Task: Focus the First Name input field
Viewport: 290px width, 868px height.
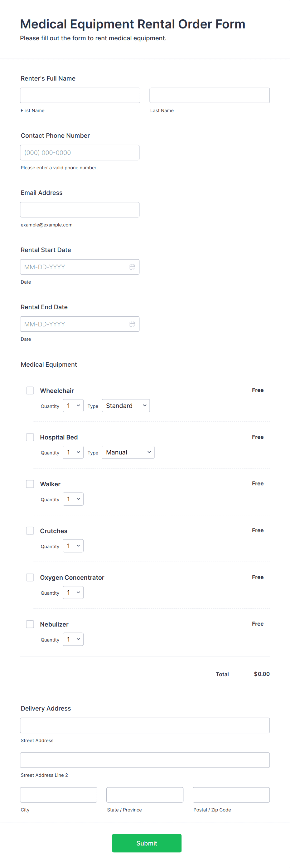Action: click(x=80, y=95)
